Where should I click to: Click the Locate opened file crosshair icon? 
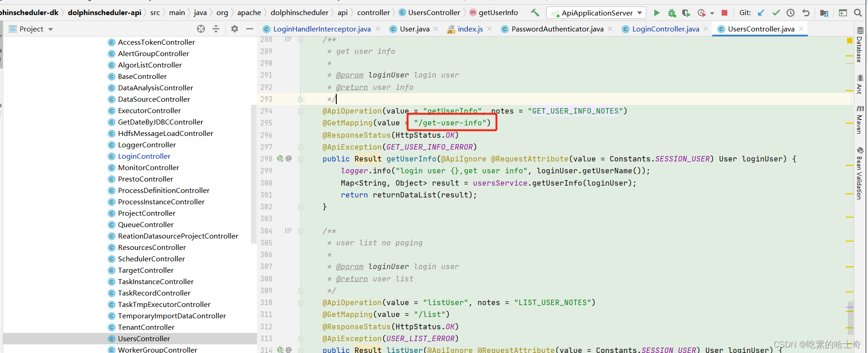(x=201, y=29)
